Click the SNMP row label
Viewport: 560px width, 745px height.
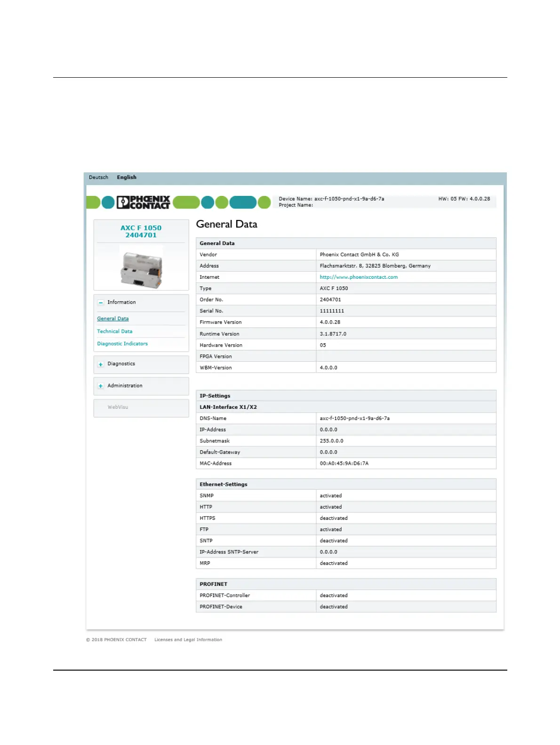pyautogui.click(x=207, y=496)
